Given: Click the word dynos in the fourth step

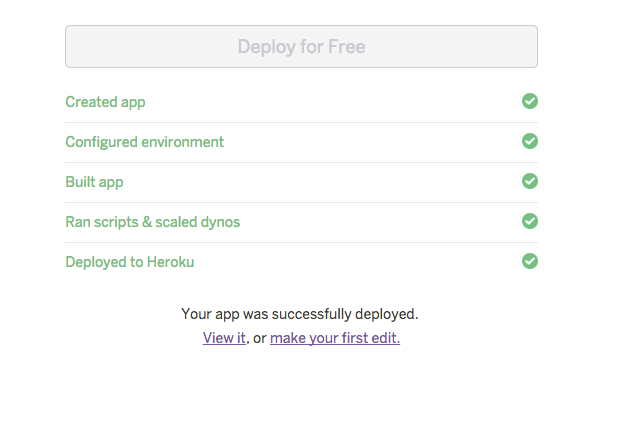Looking at the screenshot, I should 219,222.
